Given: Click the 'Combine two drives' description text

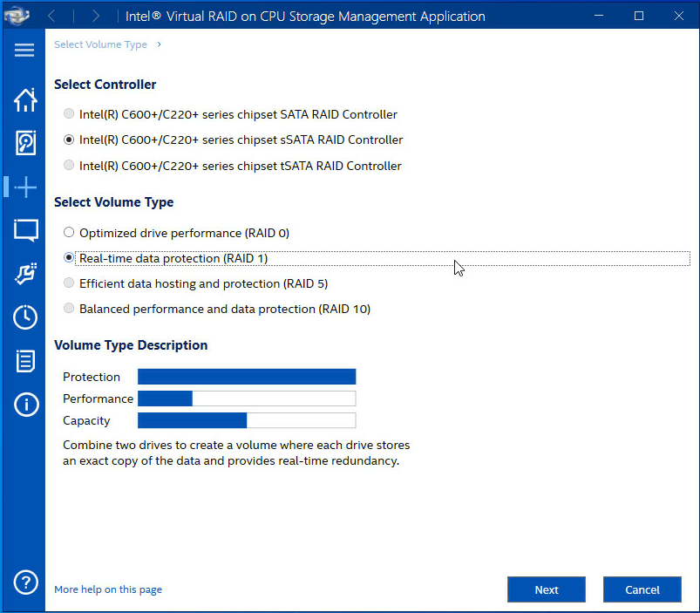Looking at the screenshot, I should coord(236,453).
